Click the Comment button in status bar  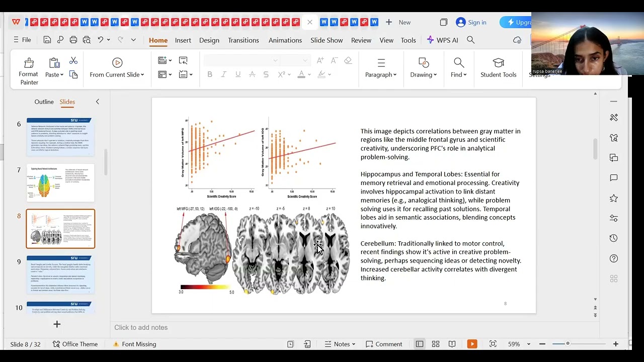pyautogui.click(x=384, y=344)
